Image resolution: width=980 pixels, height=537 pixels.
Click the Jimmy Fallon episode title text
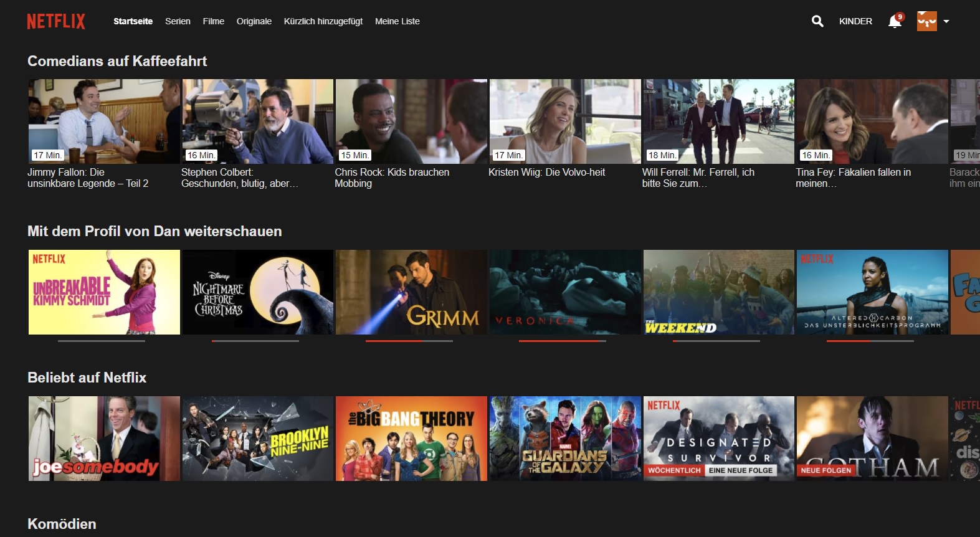point(88,178)
